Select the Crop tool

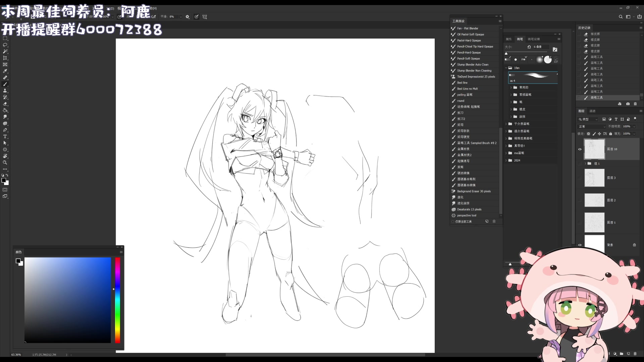coord(5,58)
